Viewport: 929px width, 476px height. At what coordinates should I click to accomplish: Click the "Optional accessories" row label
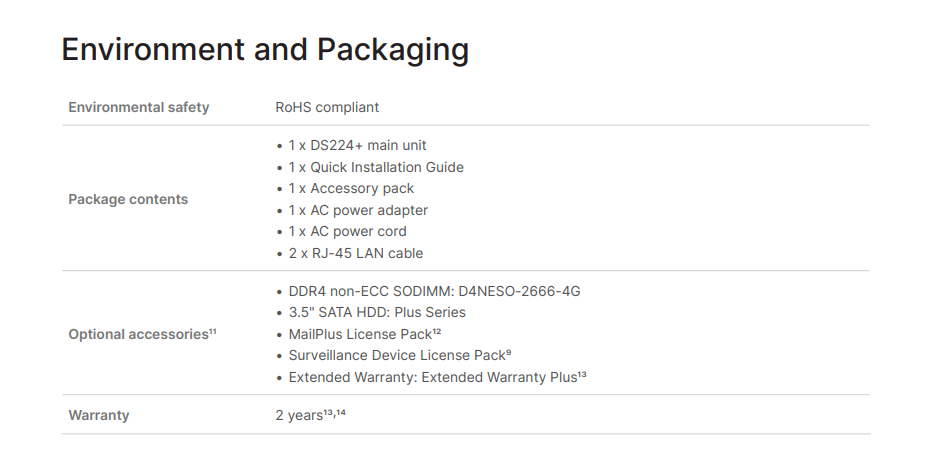tap(137, 334)
